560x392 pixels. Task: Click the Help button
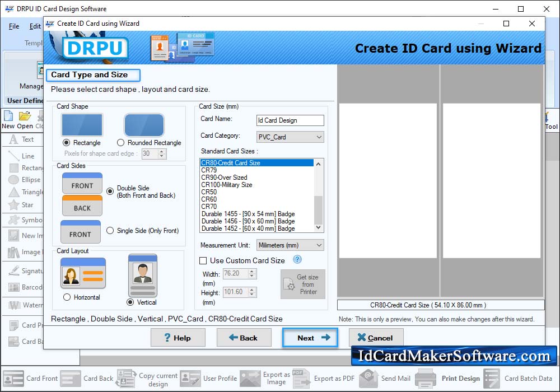tap(178, 338)
